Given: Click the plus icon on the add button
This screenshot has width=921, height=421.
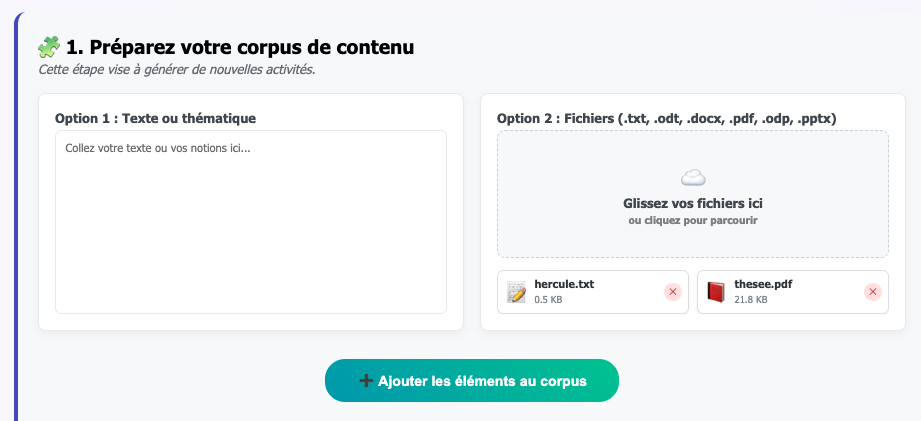Looking at the screenshot, I should pyautogui.click(x=366, y=381).
